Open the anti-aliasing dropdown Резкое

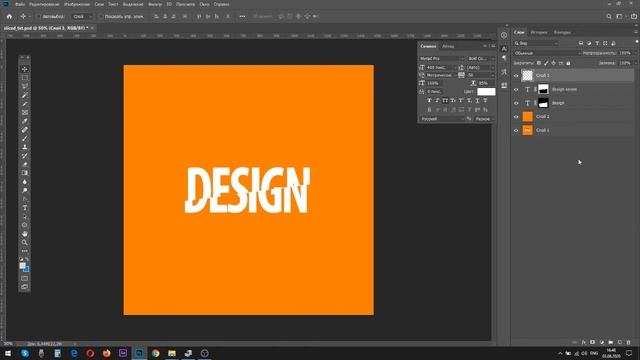point(484,119)
